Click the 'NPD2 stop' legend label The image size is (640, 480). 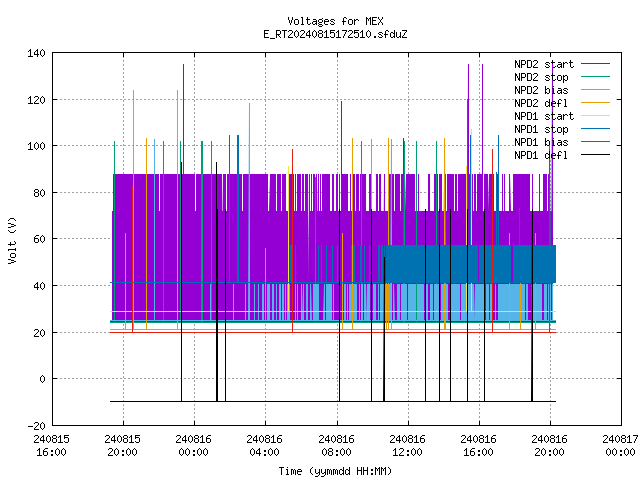(541, 77)
